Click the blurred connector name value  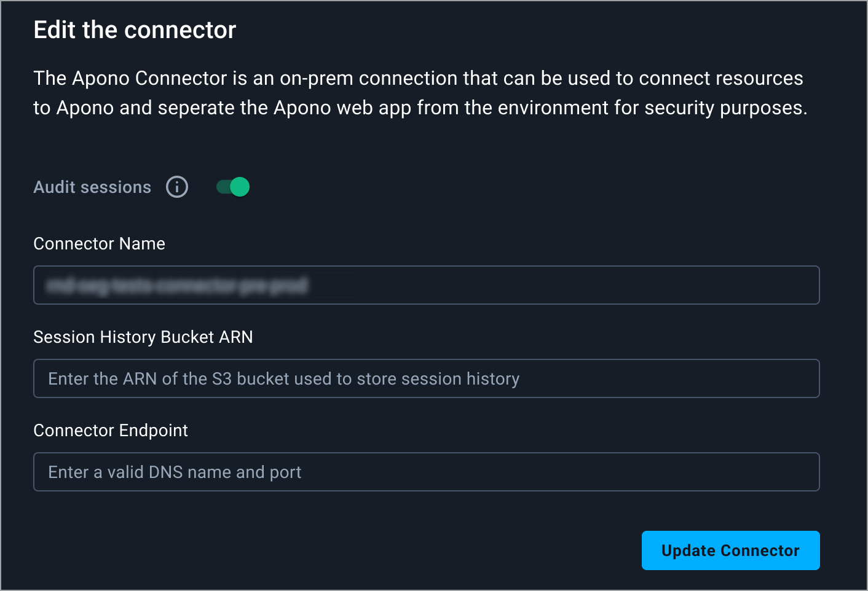177,286
